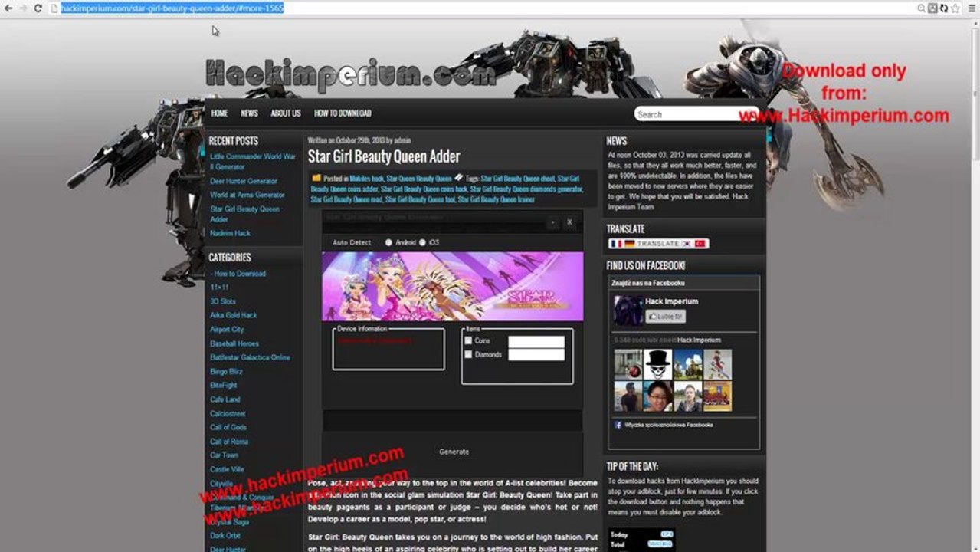
Task: Click the TRANSLATE banner text
Action: tap(658, 244)
